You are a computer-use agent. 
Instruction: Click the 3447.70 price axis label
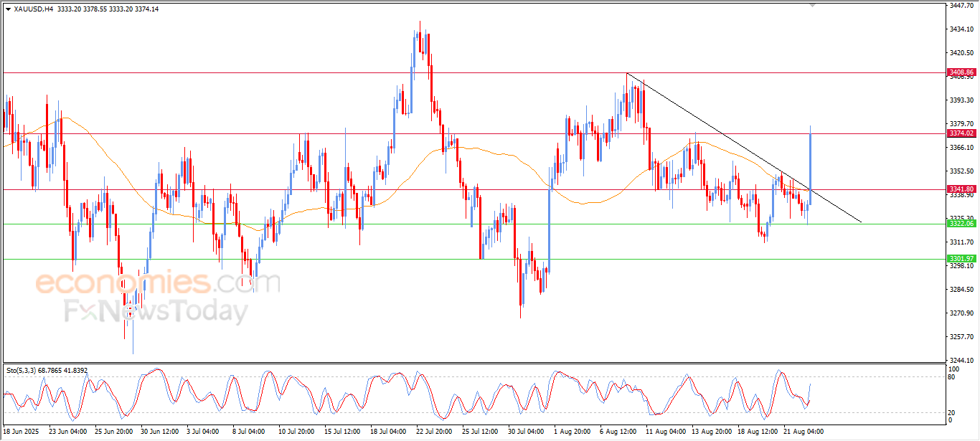click(963, 5)
